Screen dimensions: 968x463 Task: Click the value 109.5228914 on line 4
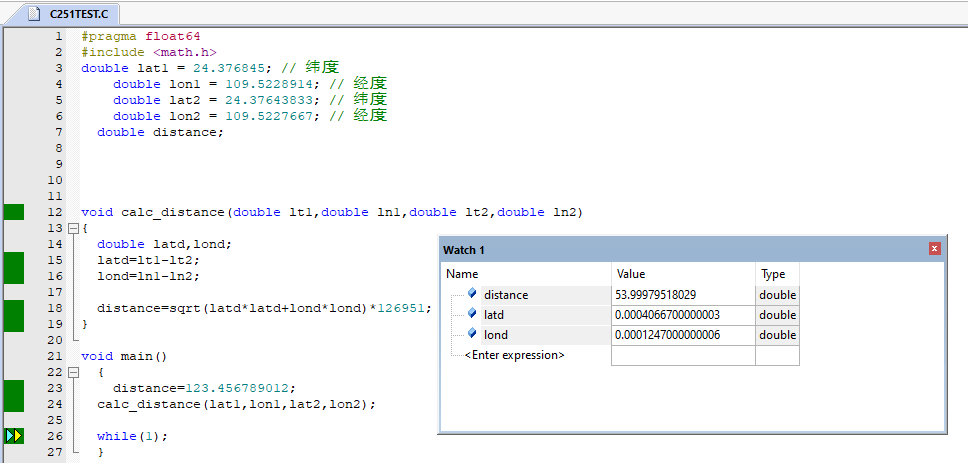click(269, 84)
